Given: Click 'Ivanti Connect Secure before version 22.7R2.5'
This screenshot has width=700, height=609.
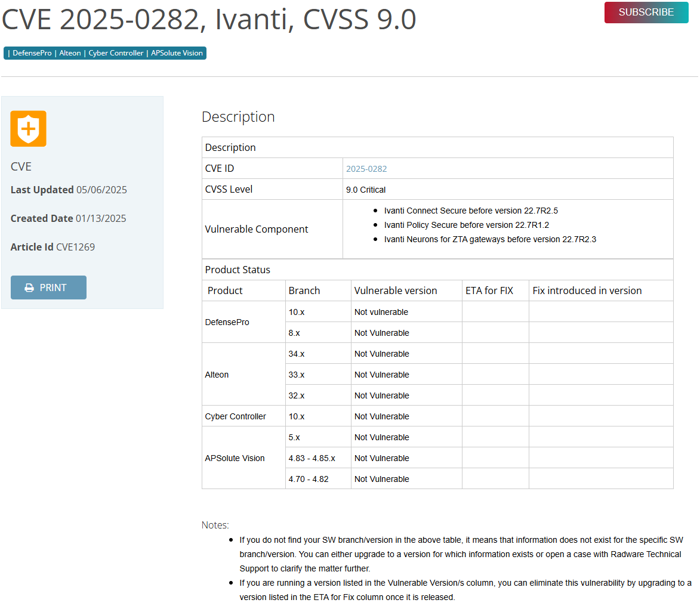Looking at the screenshot, I should (471, 211).
